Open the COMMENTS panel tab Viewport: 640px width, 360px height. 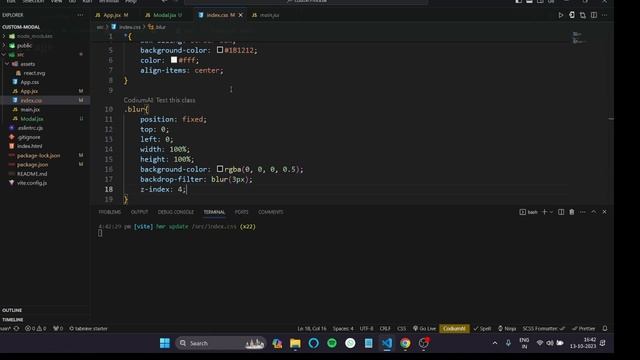[x=271, y=212]
